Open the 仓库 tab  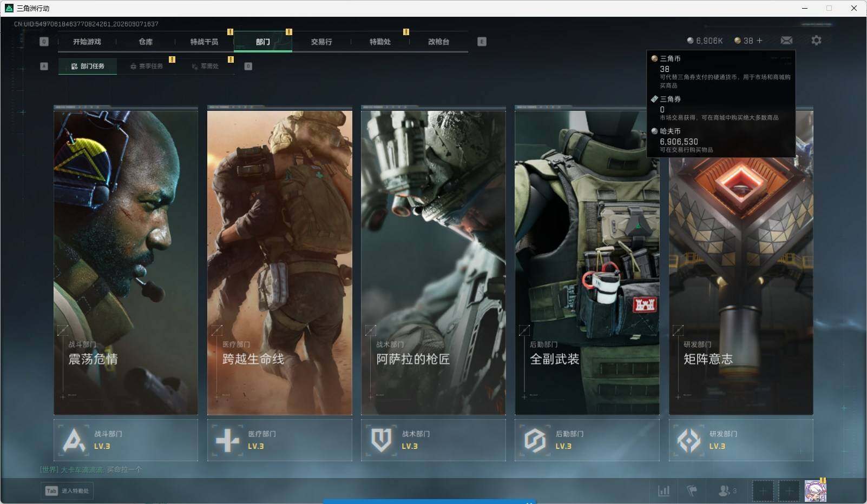tap(146, 42)
